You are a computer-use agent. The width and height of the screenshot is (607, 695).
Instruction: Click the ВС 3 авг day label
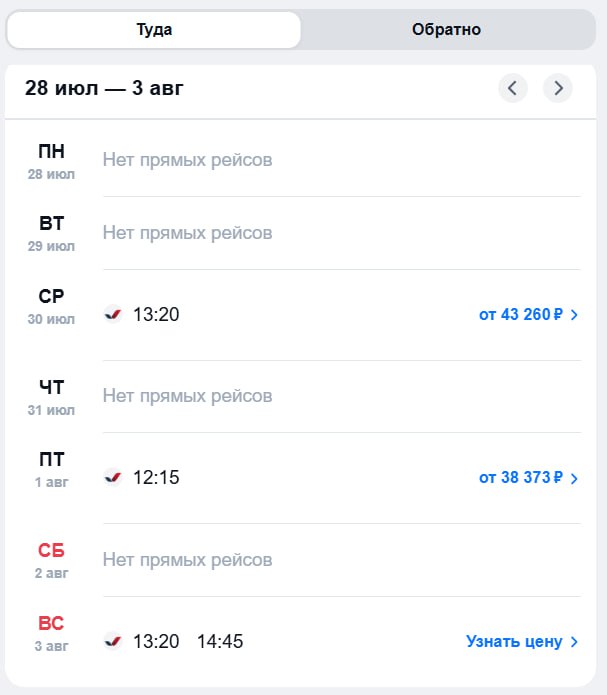[51, 633]
